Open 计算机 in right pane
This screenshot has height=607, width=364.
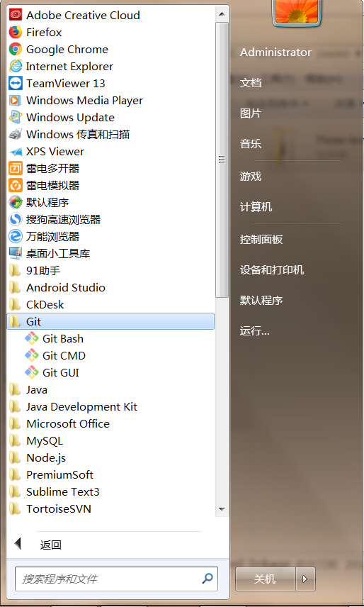point(256,207)
